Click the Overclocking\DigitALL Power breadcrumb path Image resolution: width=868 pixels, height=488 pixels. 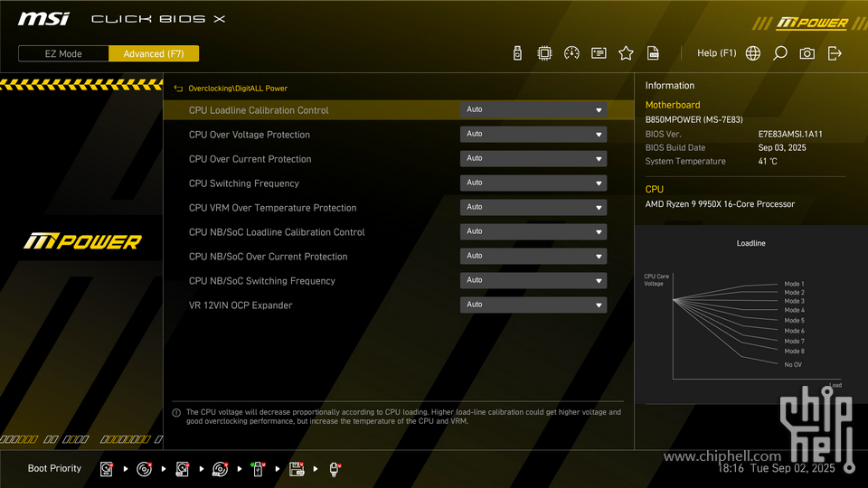click(238, 89)
